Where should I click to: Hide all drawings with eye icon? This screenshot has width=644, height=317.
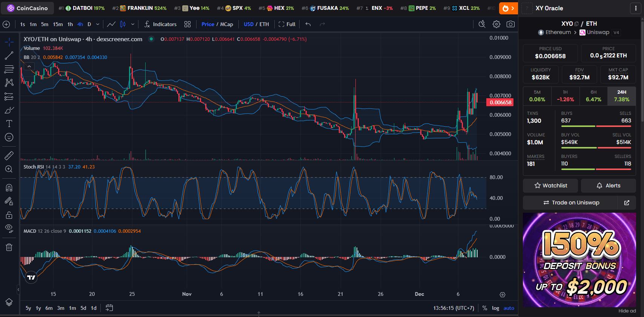tap(9, 229)
